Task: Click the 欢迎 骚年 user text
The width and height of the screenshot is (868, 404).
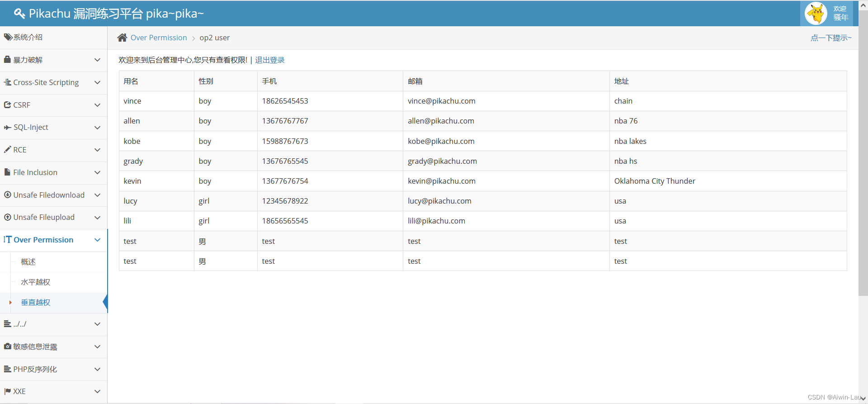Action: coord(841,13)
